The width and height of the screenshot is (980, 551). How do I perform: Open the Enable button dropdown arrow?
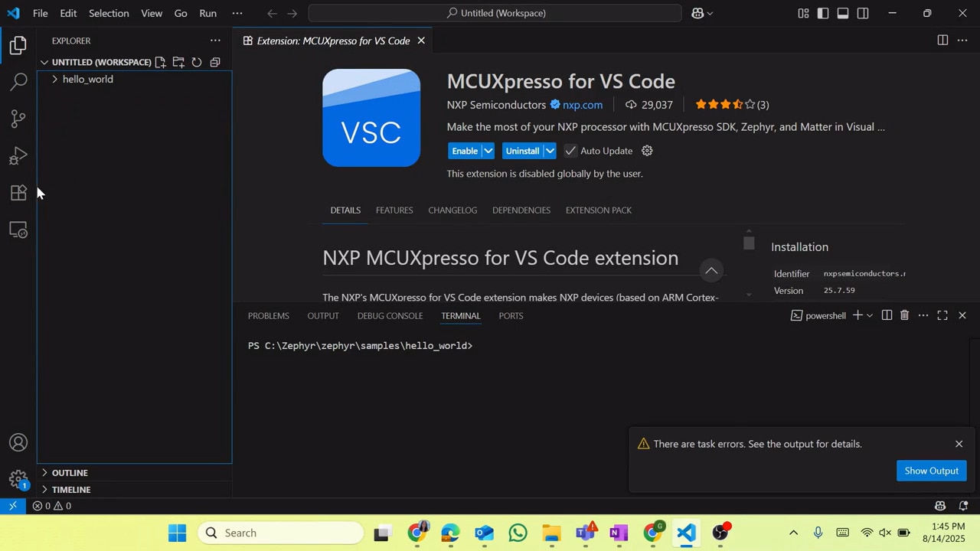pyautogui.click(x=488, y=151)
